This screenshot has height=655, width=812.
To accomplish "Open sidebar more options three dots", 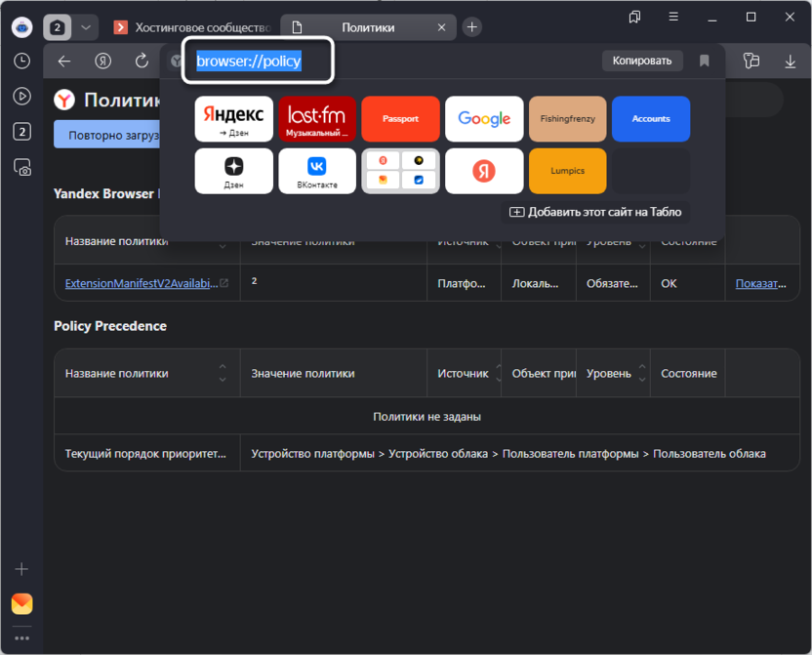I will click(x=21, y=637).
